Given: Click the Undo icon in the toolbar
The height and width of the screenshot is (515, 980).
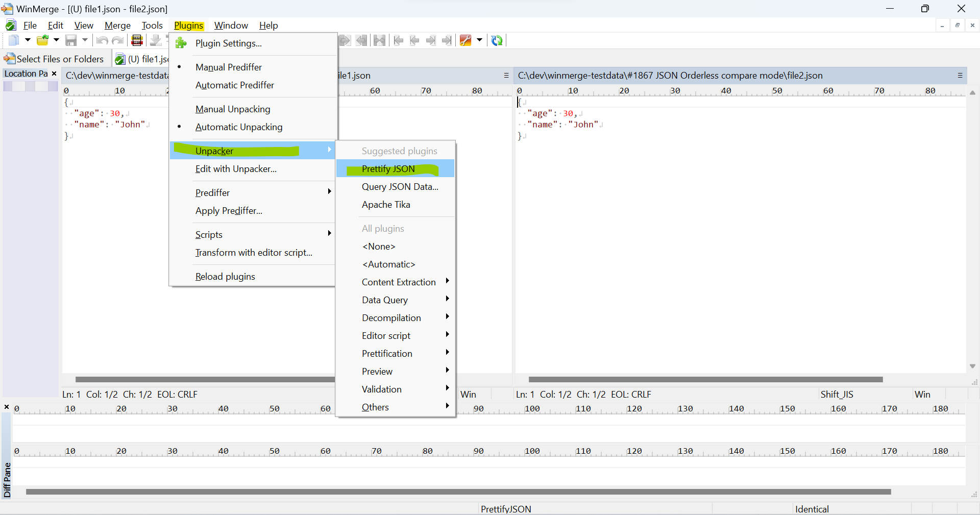Looking at the screenshot, I should click(x=102, y=40).
